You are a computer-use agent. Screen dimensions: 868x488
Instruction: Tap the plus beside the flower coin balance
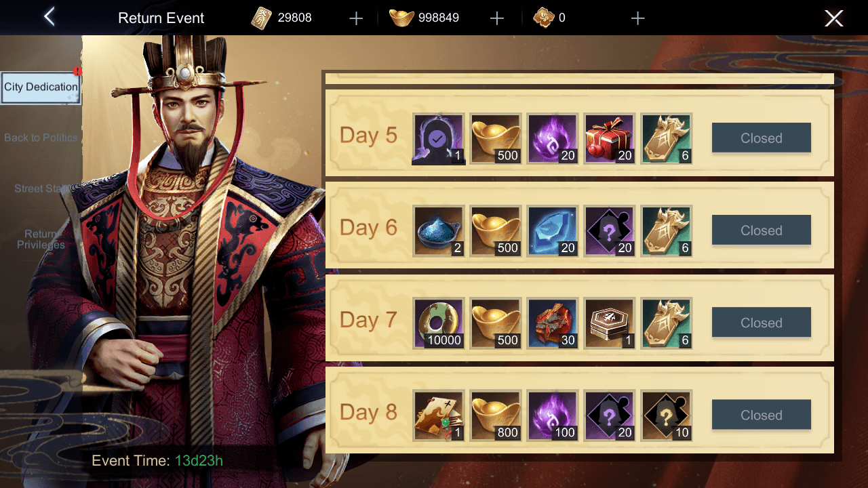coord(637,18)
